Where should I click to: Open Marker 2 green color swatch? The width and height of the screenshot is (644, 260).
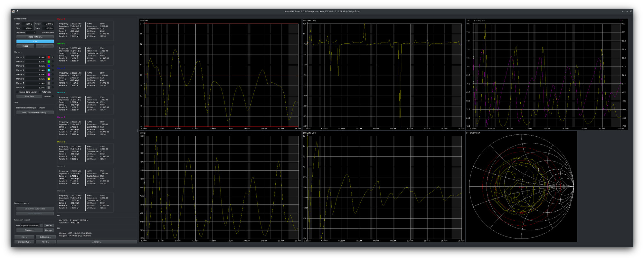pos(49,61)
